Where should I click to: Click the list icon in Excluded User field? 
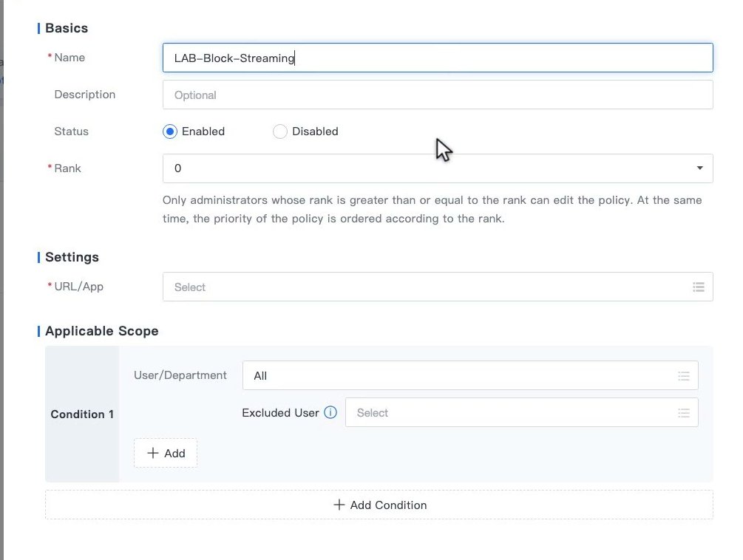(683, 413)
